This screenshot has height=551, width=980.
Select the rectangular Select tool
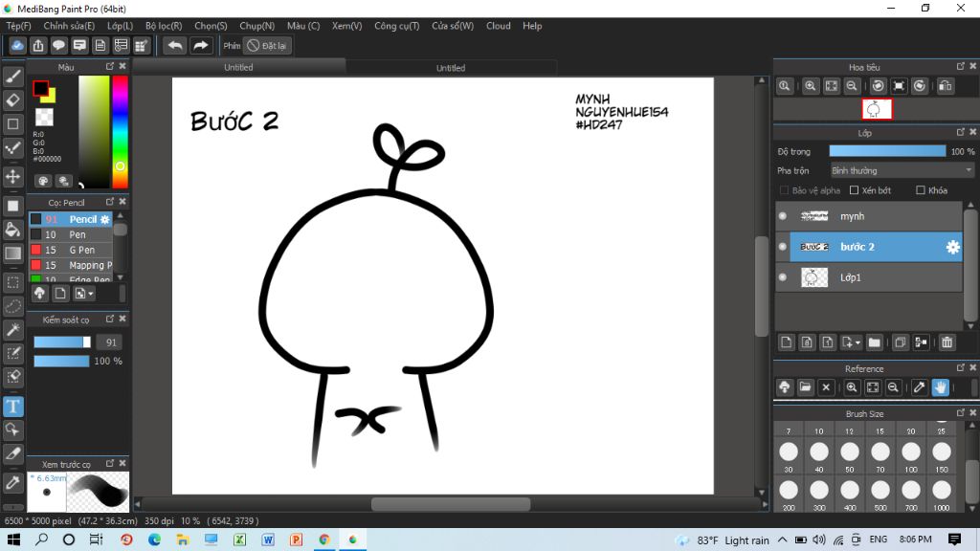13,282
